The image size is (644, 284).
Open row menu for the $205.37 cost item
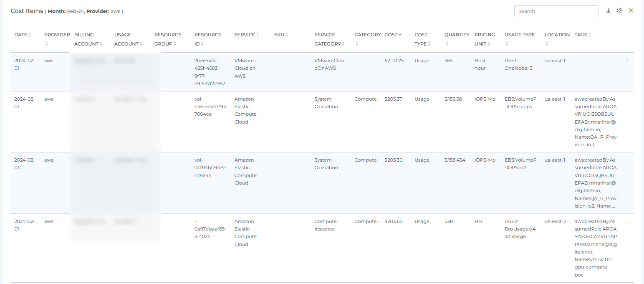pos(627,99)
